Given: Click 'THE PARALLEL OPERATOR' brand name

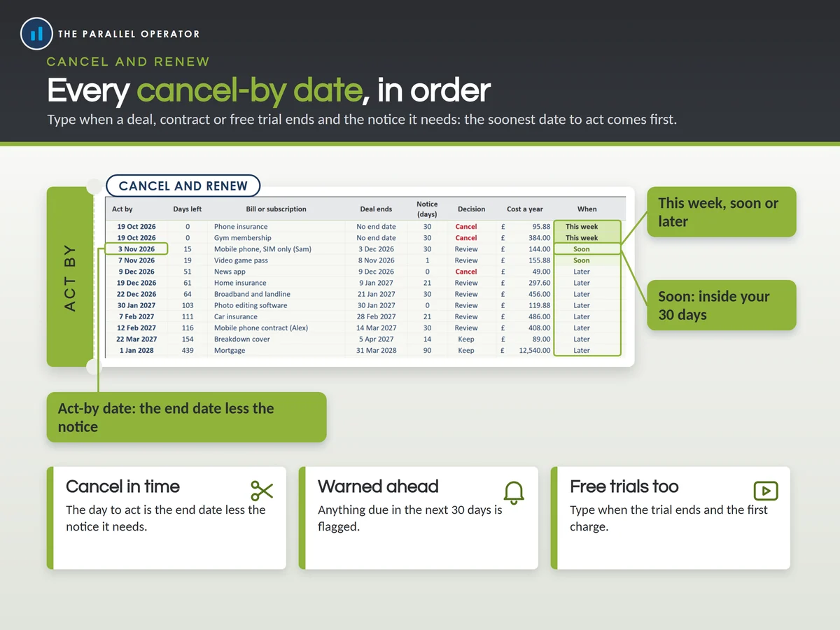Looking at the screenshot, I should click(x=129, y=34).
